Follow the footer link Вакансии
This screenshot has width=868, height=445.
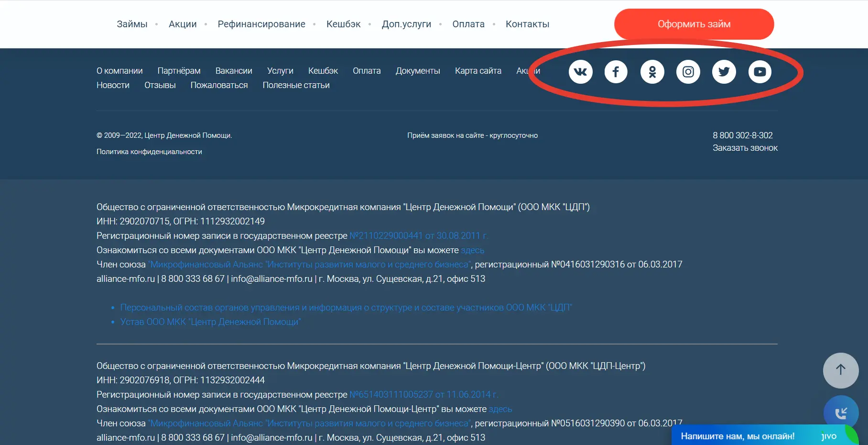coord(234,71)
